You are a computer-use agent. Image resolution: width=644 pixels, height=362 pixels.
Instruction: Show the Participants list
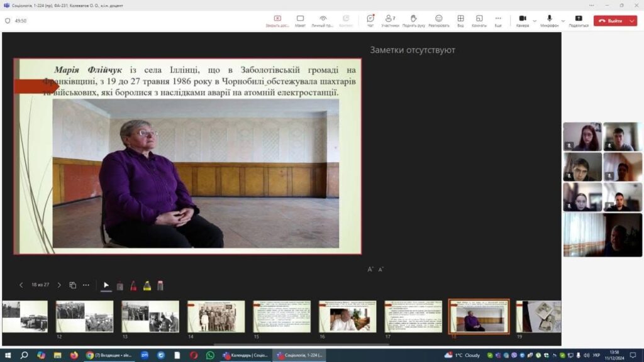390,20
